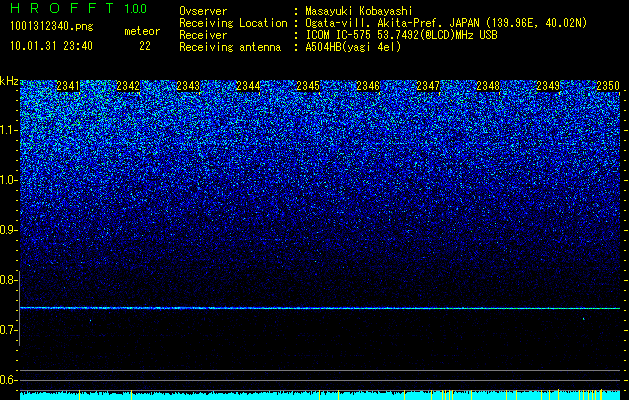Click the 0.8 frequency axis label
This screenshot has height=400, width=629.
point(9,280)
